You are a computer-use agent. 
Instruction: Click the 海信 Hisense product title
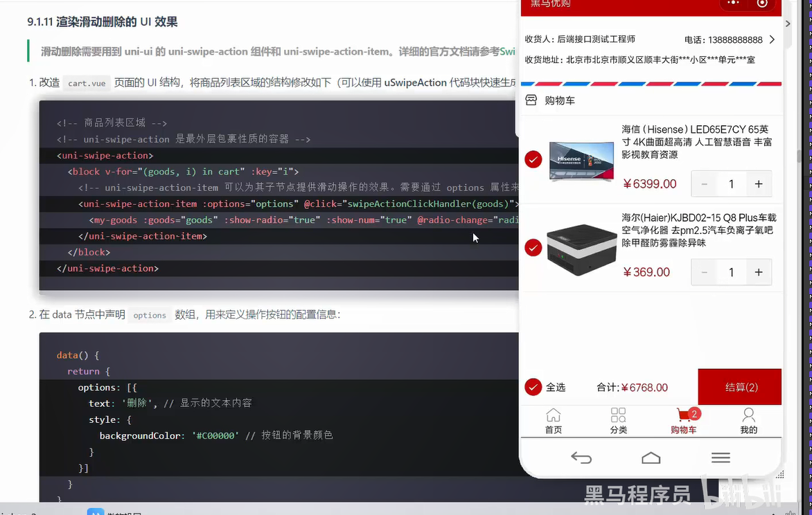696,142
